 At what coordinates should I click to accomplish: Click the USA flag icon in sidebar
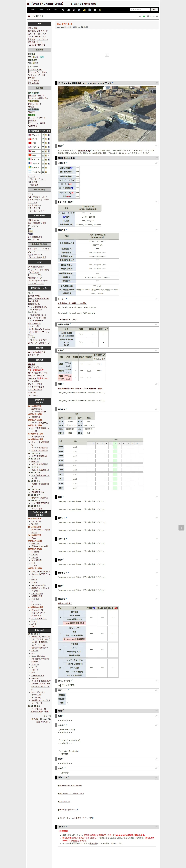tap(30, 135)
